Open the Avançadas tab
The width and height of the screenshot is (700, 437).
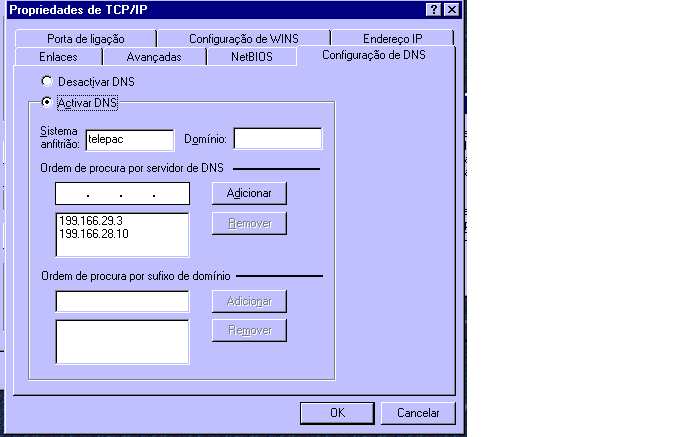[x=154, y=57]
